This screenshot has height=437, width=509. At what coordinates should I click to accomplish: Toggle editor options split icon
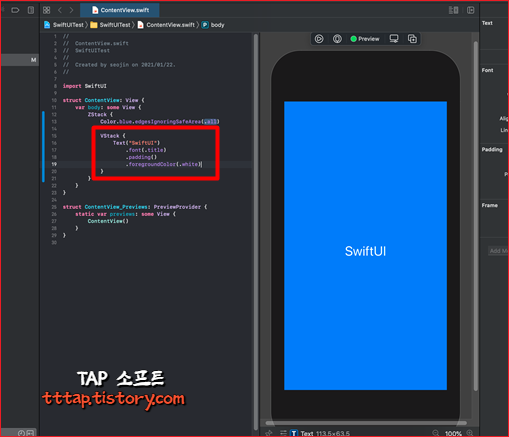coord(454,10)
